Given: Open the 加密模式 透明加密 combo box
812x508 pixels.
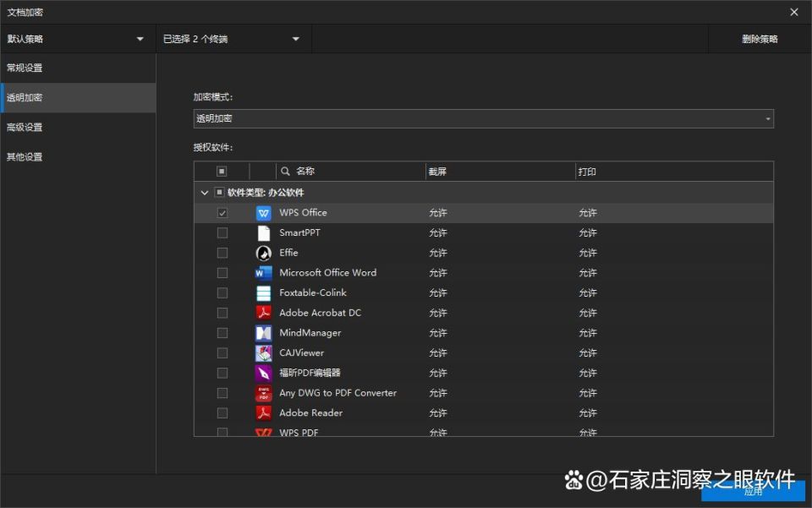Looking at the screenshot, I should [x=483, y=118].
